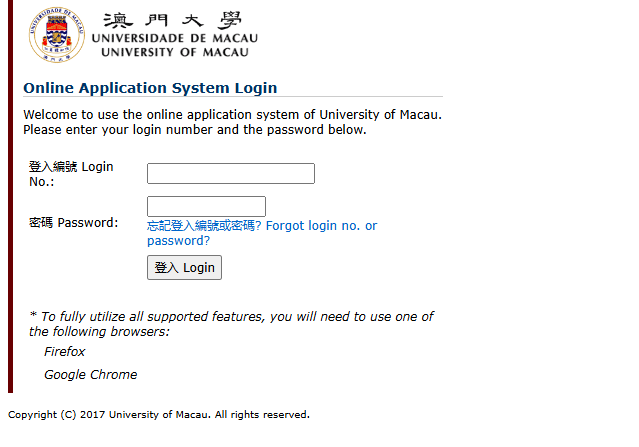Screen dimensions: 639x447
Task: Click the 密碼 Password label
Action: (x=73, y=222)
